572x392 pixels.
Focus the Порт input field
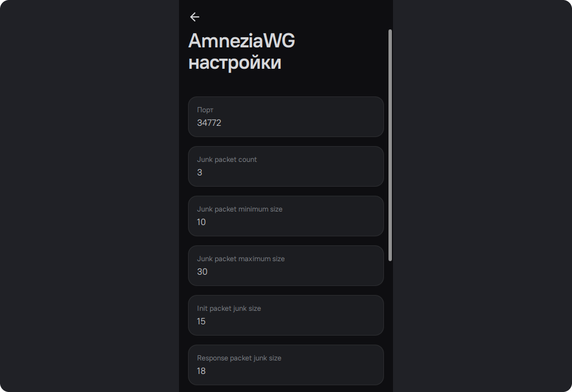pos(286,117)
